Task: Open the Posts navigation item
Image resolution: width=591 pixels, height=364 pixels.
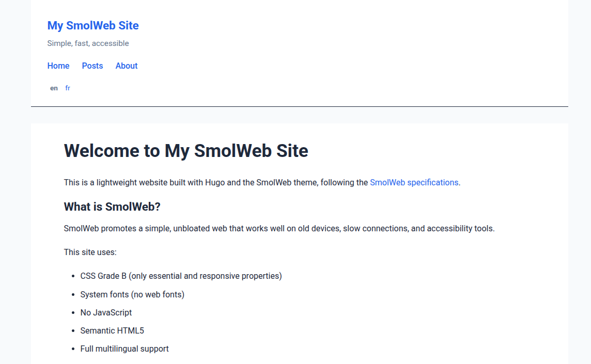Action: [x=92, y=66]
